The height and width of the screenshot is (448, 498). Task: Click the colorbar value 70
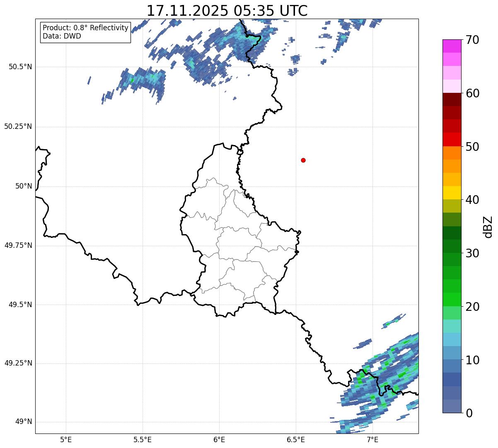(472, 40)
